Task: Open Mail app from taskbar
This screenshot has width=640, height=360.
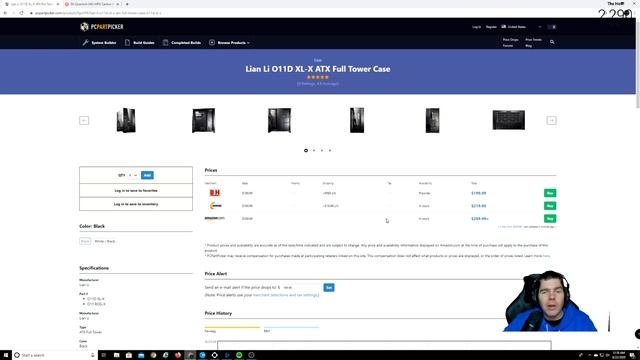Action: tap(141, 355)
